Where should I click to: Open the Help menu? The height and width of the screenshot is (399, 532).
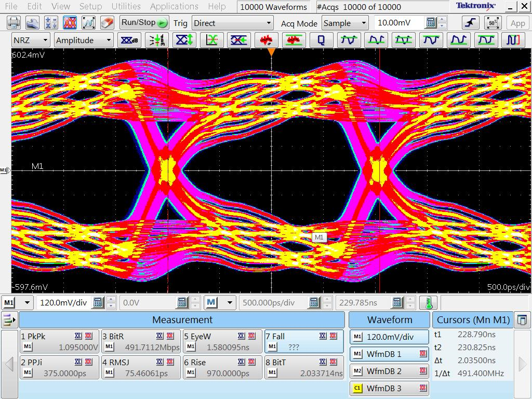click(217, 6)
